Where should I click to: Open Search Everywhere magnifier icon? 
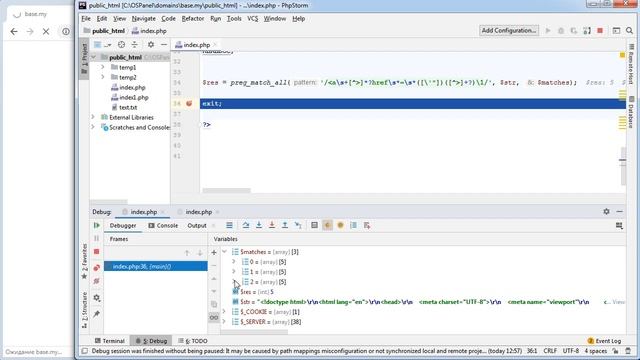point(629,31)
